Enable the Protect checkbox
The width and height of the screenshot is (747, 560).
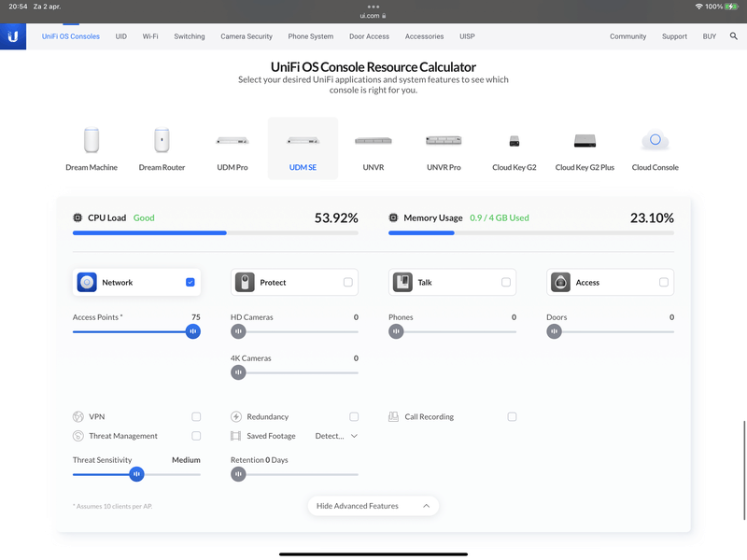(348, 283)
